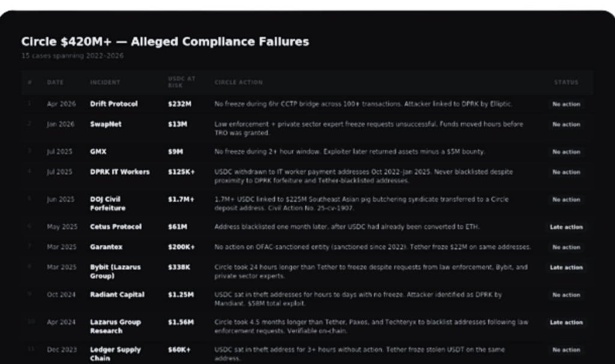615x364 pixels.
Task: Click the USDC At Risk column header
Action: [x=181, y=82]
